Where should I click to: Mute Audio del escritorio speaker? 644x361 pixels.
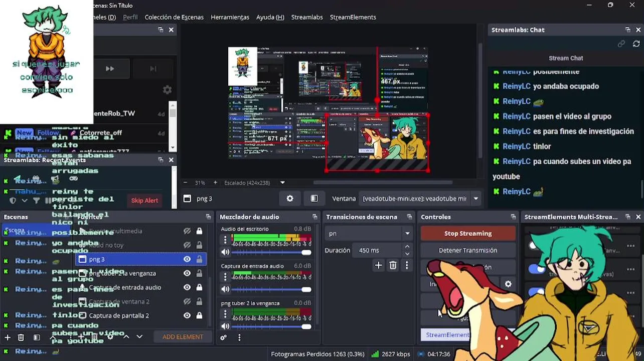pos(225,252)
